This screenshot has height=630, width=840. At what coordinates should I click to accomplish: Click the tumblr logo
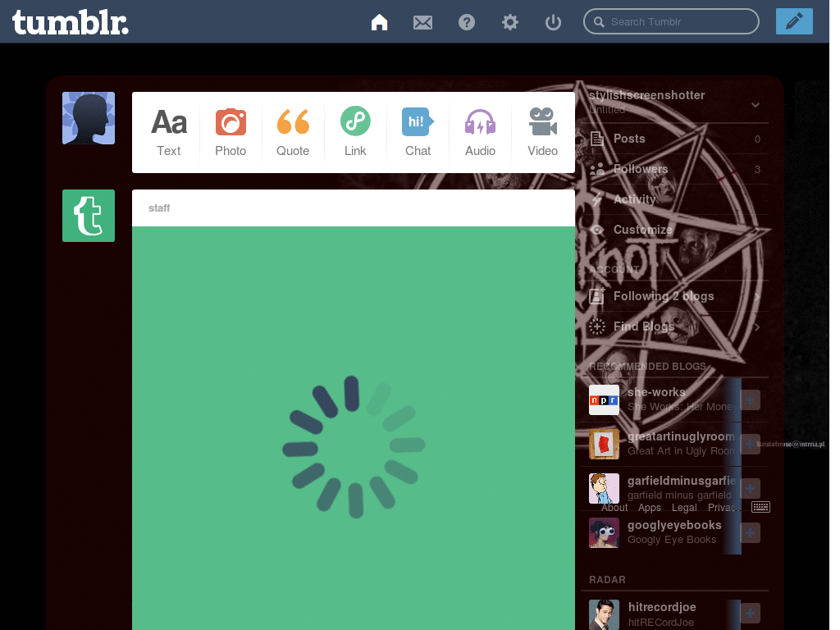pos(71,22)
